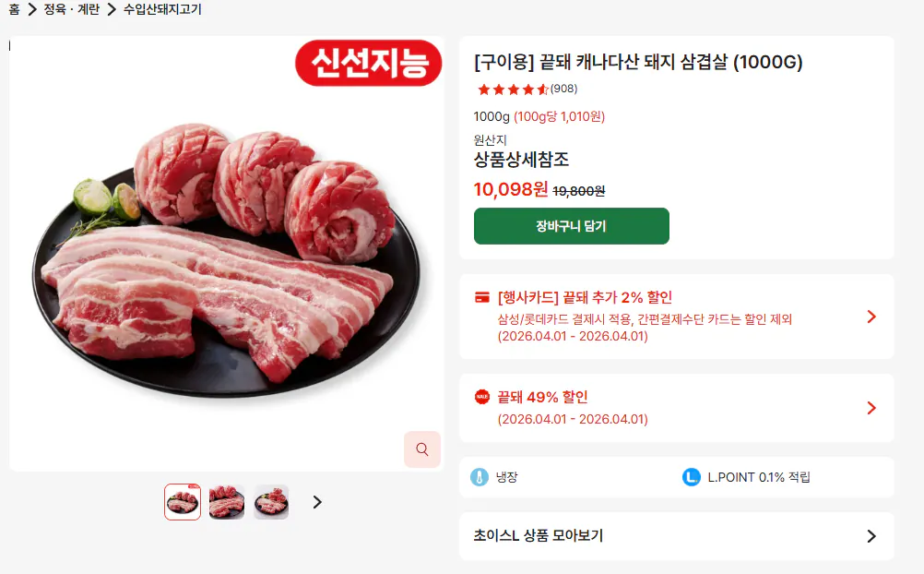Click the red card icon beside 행사카드 discount
924x574 pixels.
480,297
